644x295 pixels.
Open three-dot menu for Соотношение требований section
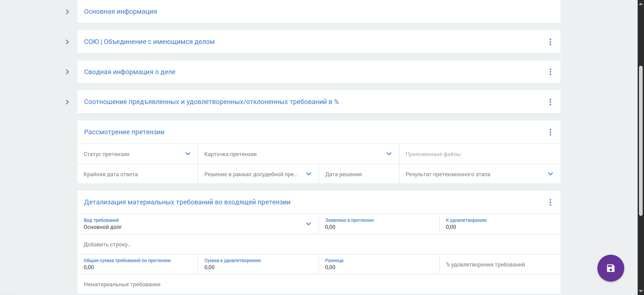pyautogui.click(x=550, y=102)
